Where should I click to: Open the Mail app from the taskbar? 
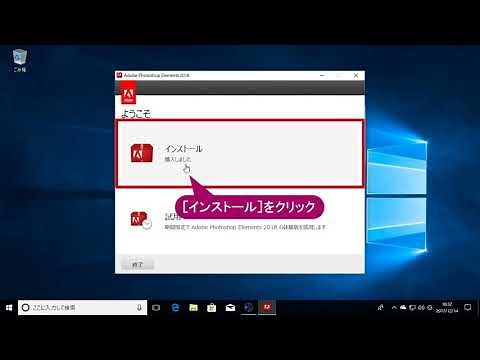click(x=230, y=307)
